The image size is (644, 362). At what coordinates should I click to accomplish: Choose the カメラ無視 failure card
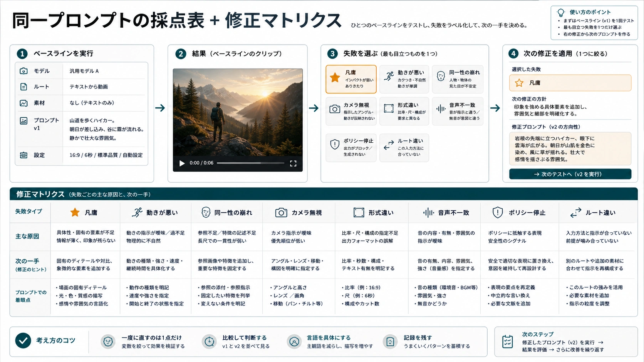pos(351,111)
